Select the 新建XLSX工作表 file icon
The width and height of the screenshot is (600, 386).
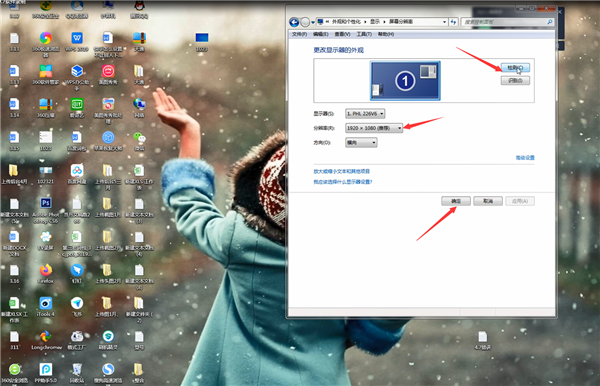(15, 309)
